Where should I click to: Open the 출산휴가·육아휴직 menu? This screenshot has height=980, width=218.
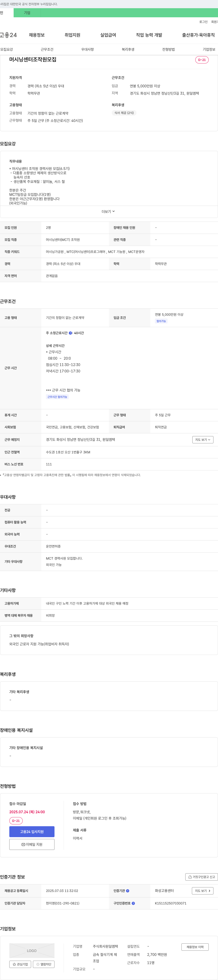[x=198, y=35]
